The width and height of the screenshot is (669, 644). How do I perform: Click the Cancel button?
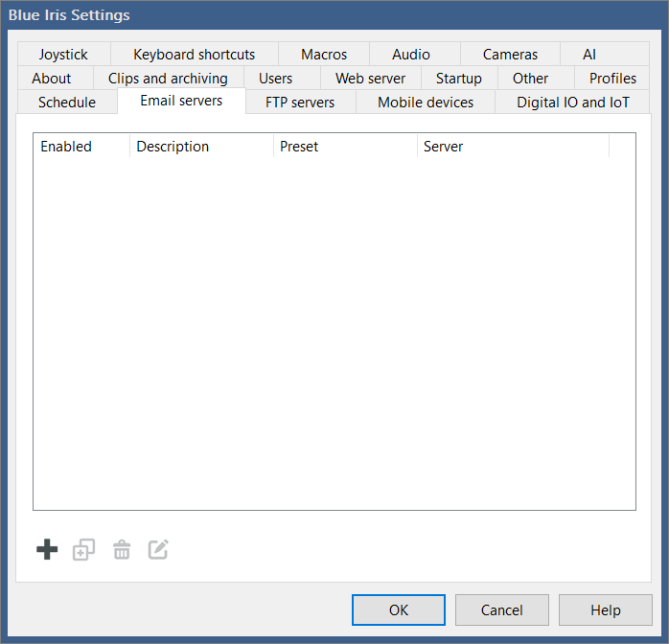pos(502,609)
